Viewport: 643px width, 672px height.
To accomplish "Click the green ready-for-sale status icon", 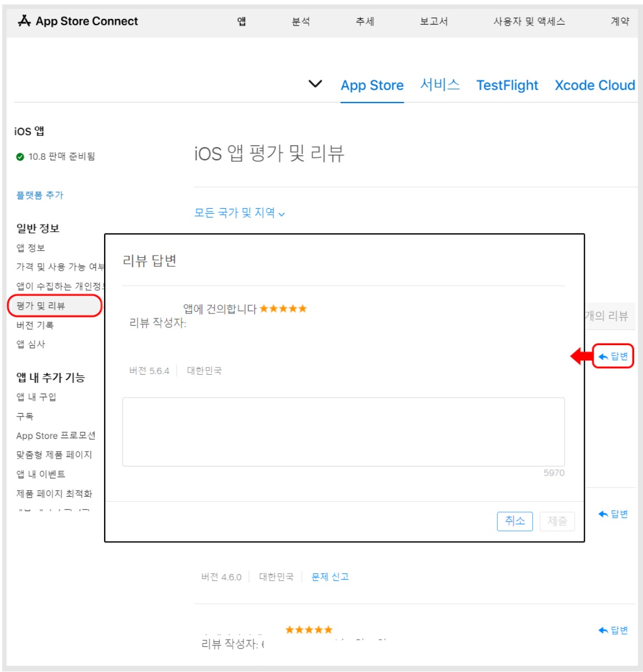I will pos(20,157).
